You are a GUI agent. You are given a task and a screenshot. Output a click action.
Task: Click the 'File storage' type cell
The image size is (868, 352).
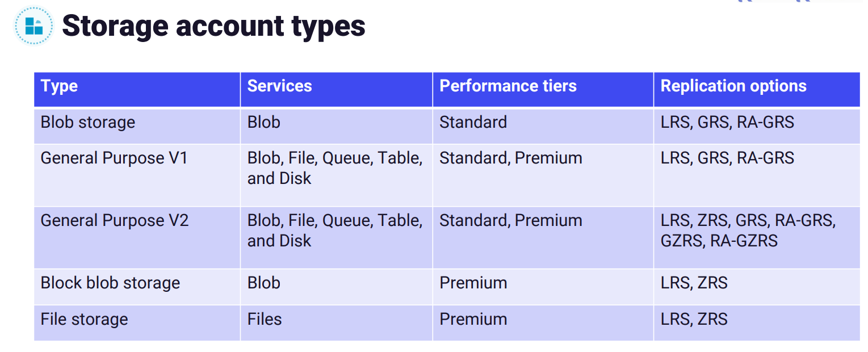coord(84,319)
